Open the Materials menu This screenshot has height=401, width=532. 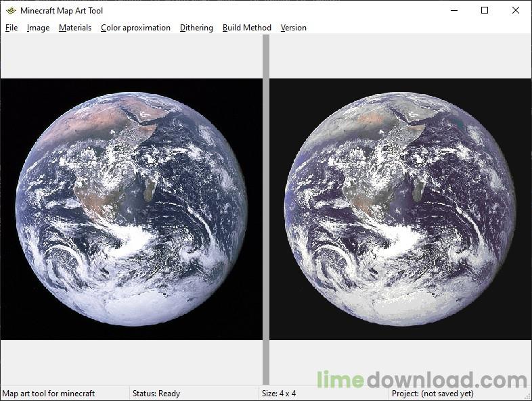75,28
